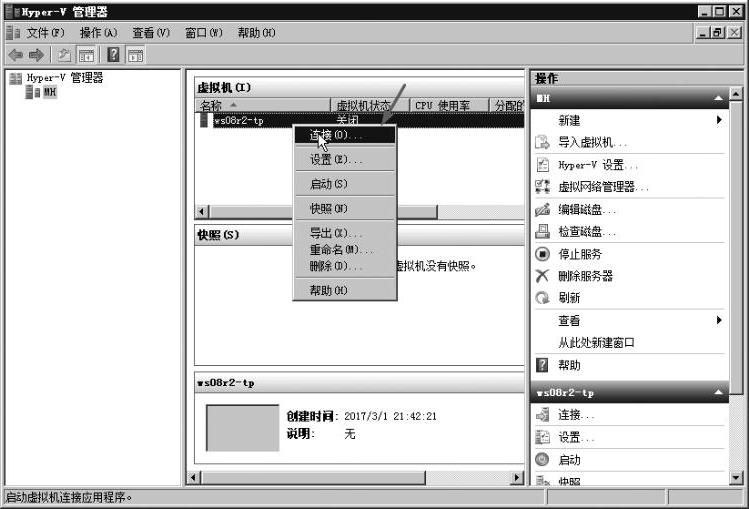
Task: Click the center pane bottom right scroll arrow
Action: click(517, 477)
